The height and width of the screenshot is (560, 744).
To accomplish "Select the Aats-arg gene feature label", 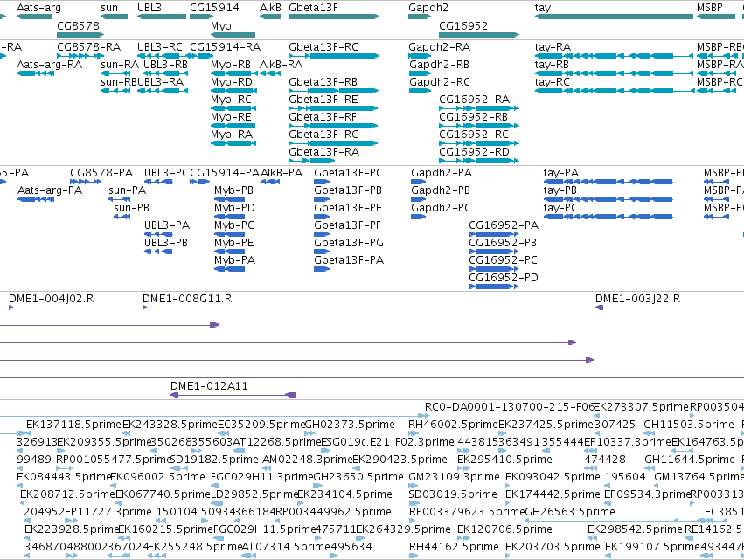I will (x=38, y=8).
